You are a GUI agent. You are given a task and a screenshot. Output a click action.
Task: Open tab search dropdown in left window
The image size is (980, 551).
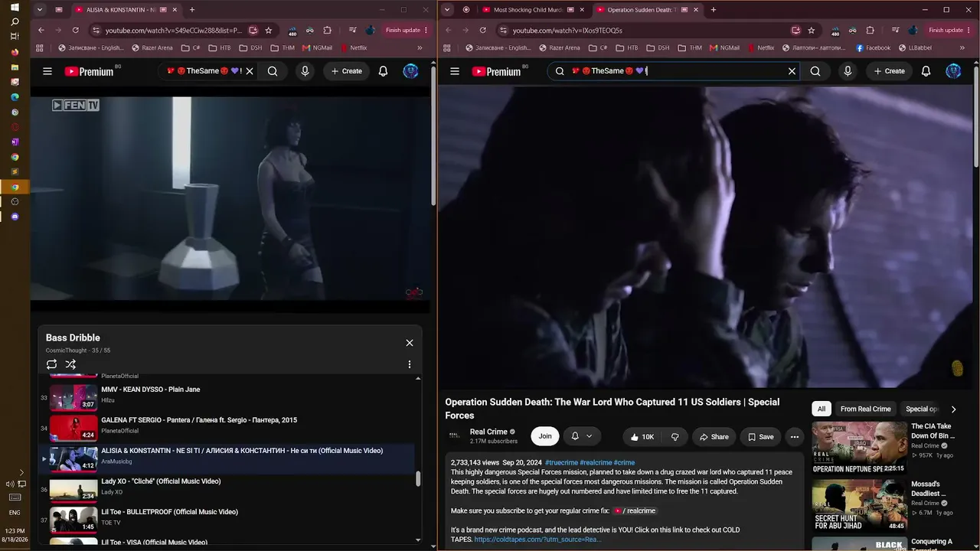(39, 10)
